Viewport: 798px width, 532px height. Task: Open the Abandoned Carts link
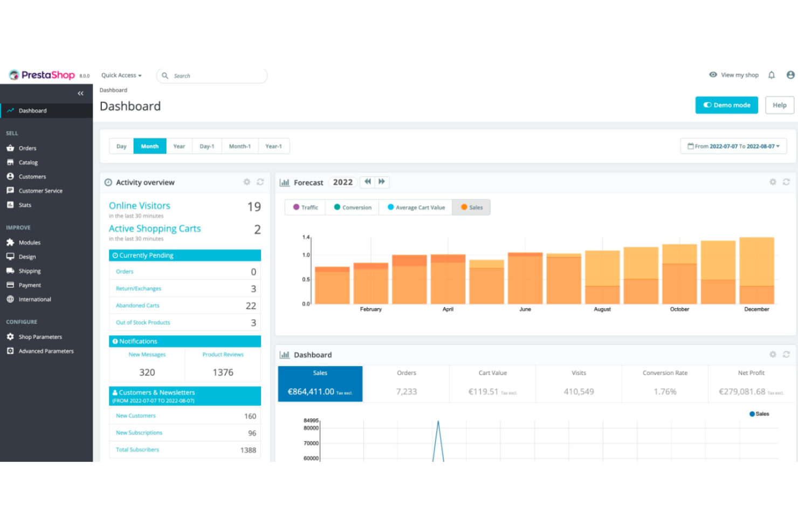[x=137, y=305]
